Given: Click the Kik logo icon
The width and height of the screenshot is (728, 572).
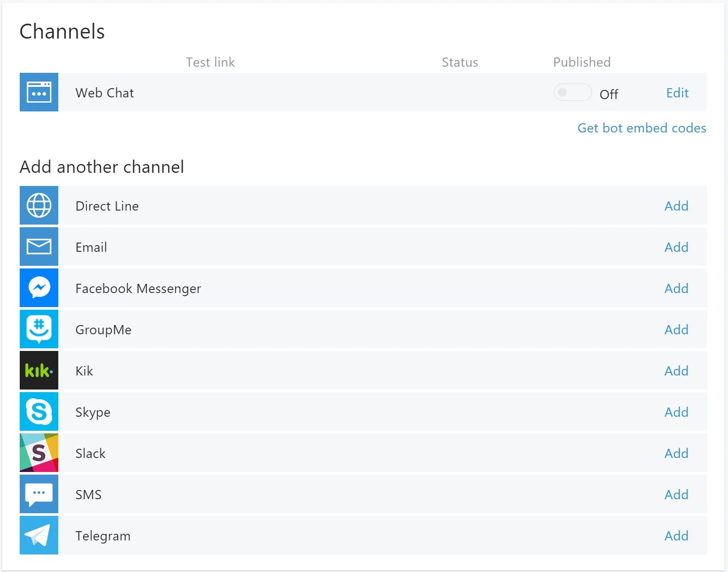Looking at the screenshot, I should [39, 370].
